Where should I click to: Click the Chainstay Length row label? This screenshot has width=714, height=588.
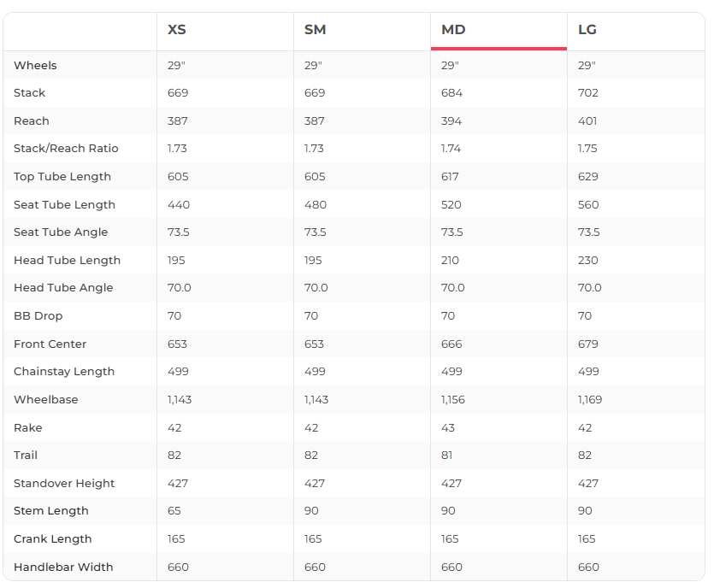point(64,372)
